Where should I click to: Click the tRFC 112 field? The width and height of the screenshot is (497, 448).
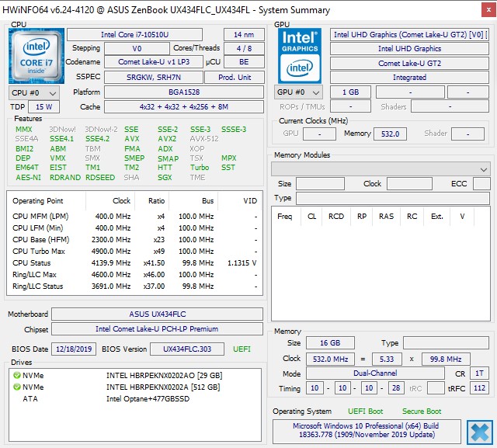[479, 387]
